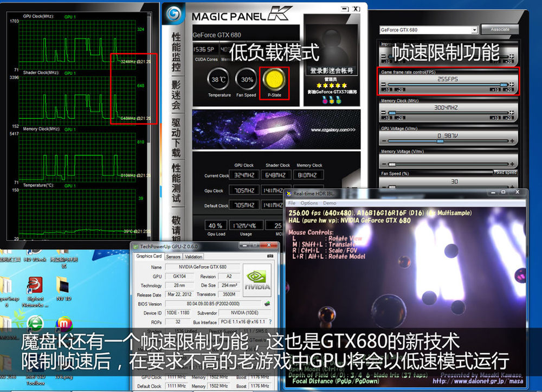Screen dimensions: 542x392
Task: Click the 30% Fan Speed gauge
Action: [x=246, y=79]
